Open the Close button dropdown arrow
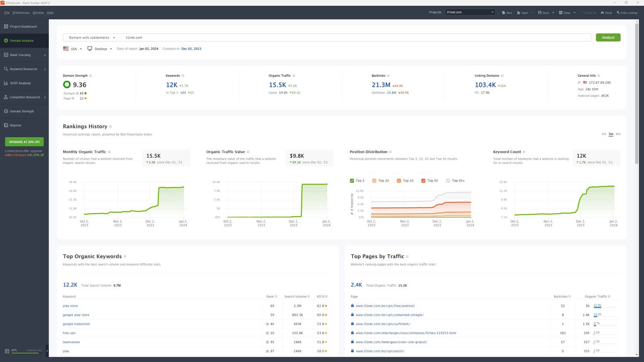The height and width of the screenshot is (362, 644). (574, 12)
